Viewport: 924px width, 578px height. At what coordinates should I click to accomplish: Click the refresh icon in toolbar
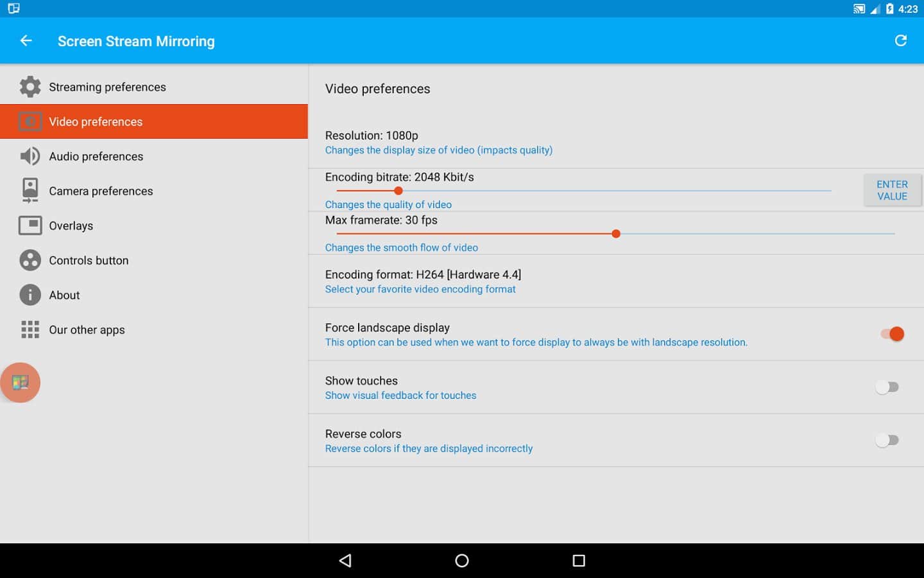click(x=900, y=41)
